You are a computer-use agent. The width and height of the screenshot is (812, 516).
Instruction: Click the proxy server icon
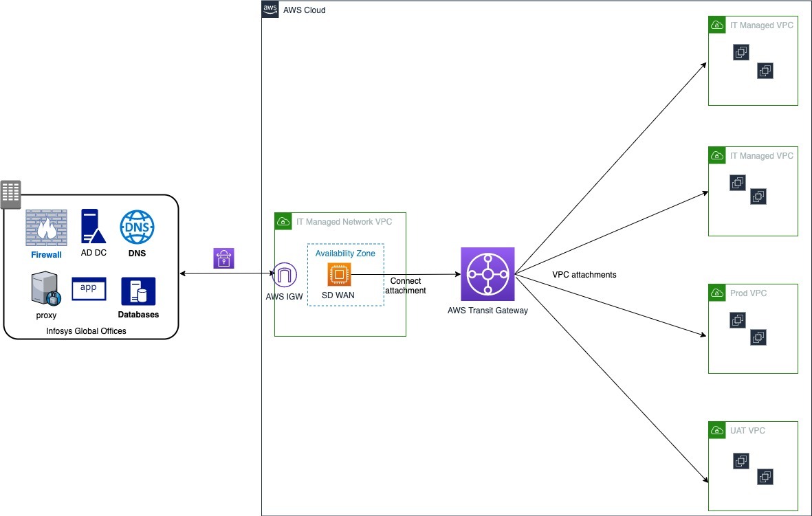(46, 289)
